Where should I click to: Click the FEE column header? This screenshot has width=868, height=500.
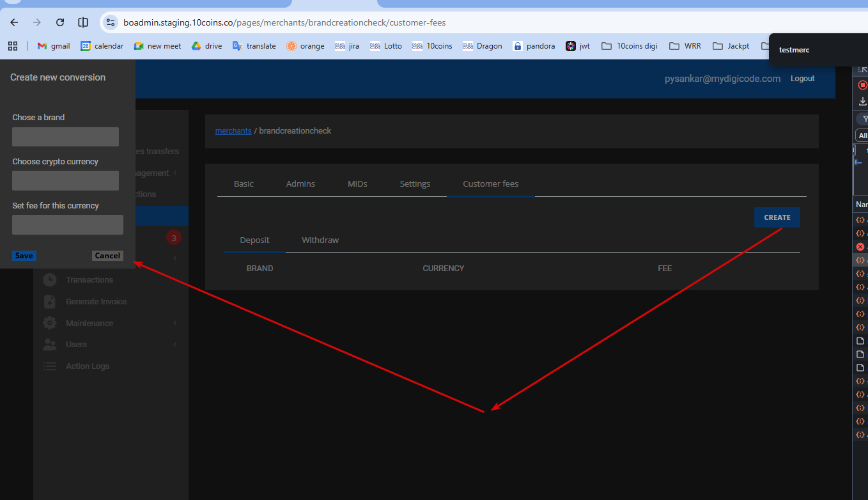665,269
